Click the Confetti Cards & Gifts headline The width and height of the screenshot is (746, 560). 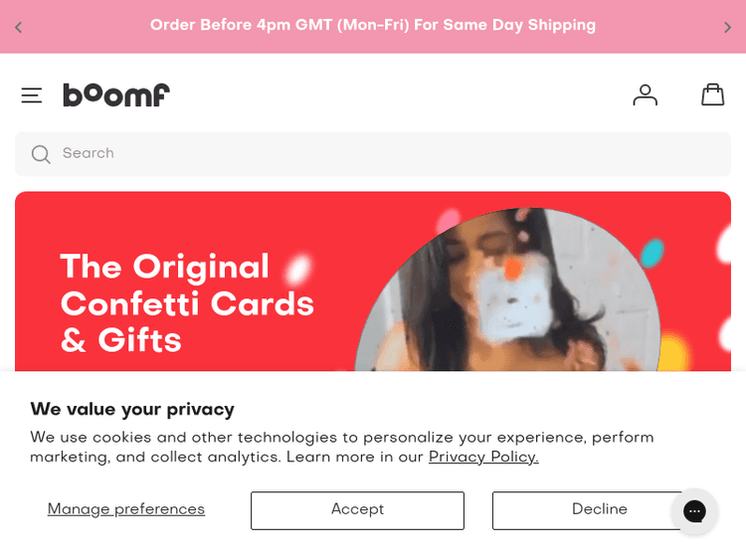(187, 303)
